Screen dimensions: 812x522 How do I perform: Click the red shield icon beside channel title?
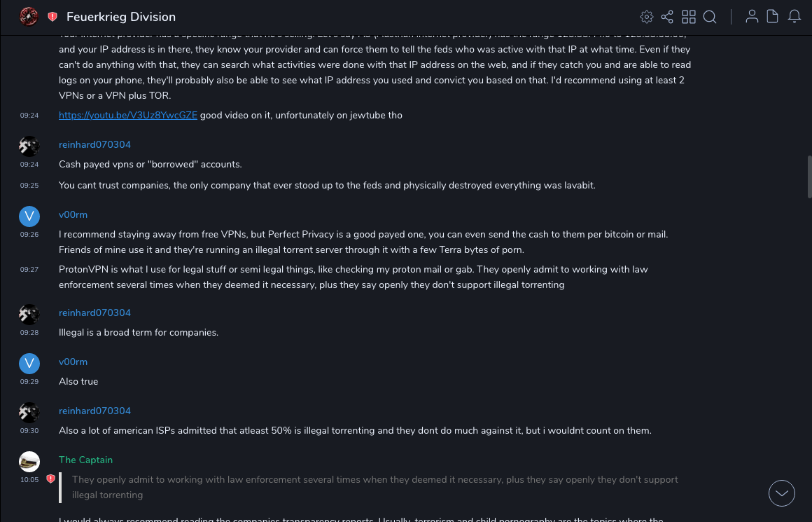[52, 17]
